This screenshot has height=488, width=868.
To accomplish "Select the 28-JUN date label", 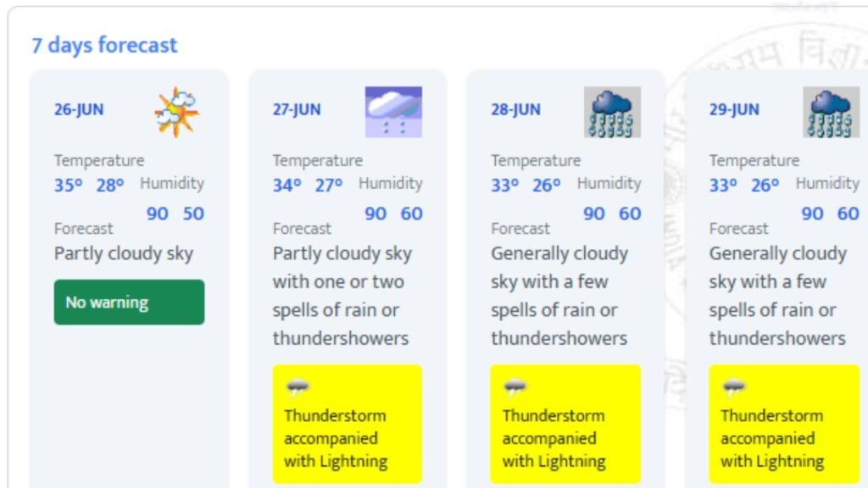I will [x=515, y=109].
